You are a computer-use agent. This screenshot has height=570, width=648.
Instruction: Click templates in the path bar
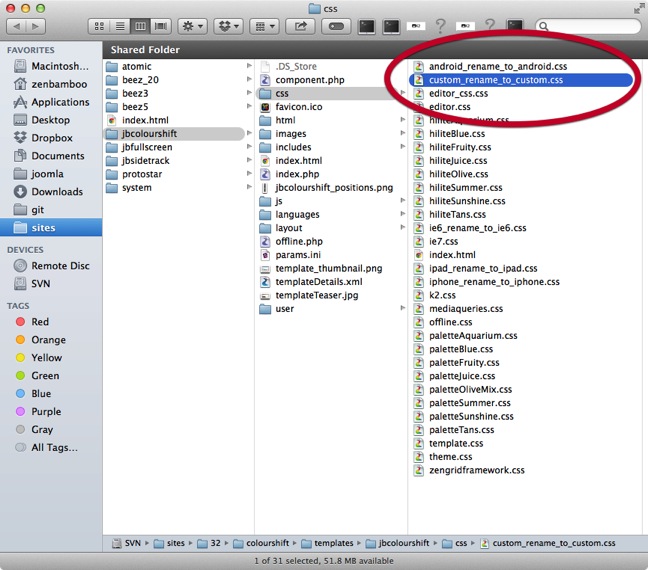(328, 543)
